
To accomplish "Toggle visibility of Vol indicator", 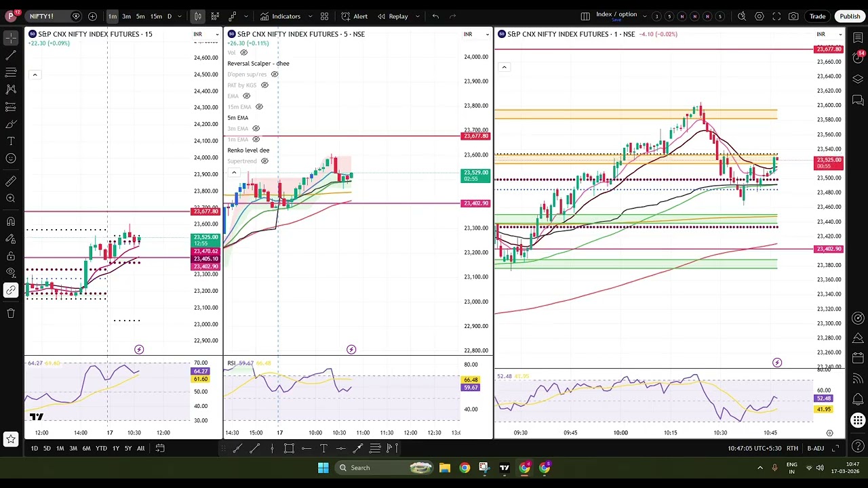I will [244, 52].
